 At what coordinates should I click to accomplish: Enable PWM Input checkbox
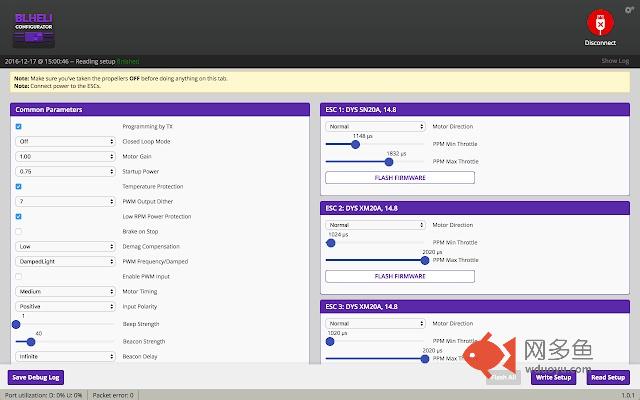coord(18,276)
